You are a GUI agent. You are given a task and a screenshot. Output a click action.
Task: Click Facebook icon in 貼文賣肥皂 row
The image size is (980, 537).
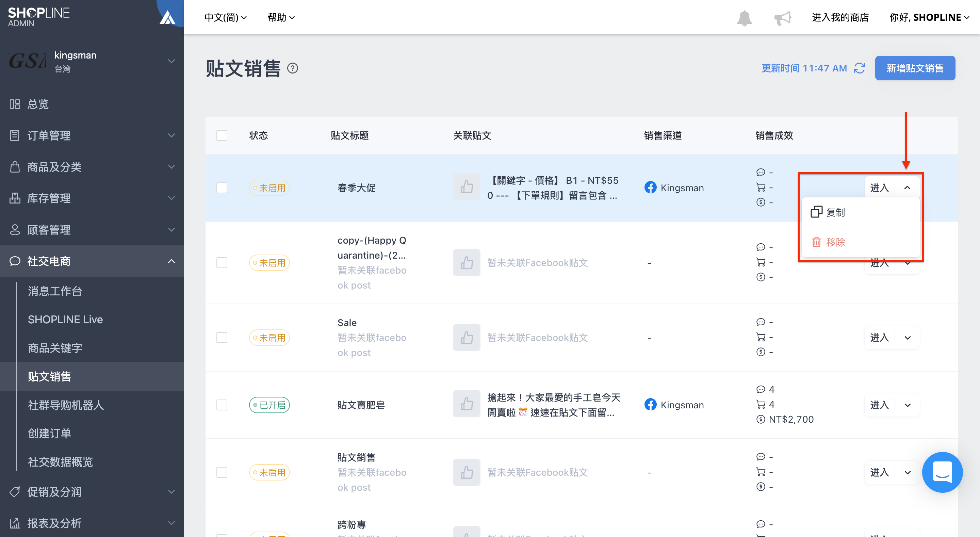[x=650, y=405]
